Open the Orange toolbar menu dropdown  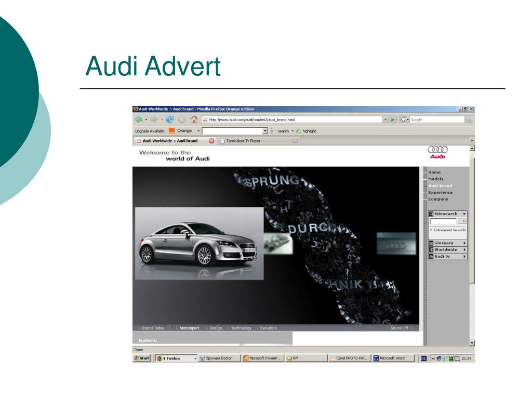pyautogui.click(x=198, y=131)
